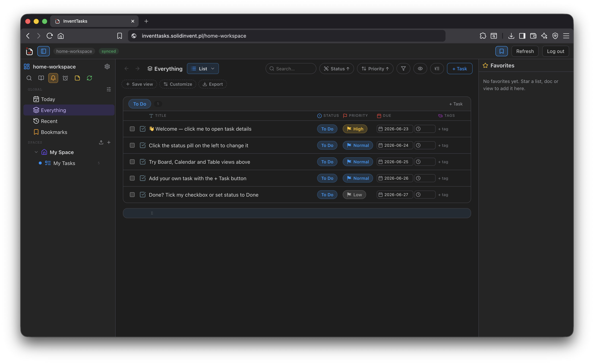Image resolution: width=594 pixels, height=364 pixels.
Task: Click the InventTasks logo icon
Action: click(29, 51)
